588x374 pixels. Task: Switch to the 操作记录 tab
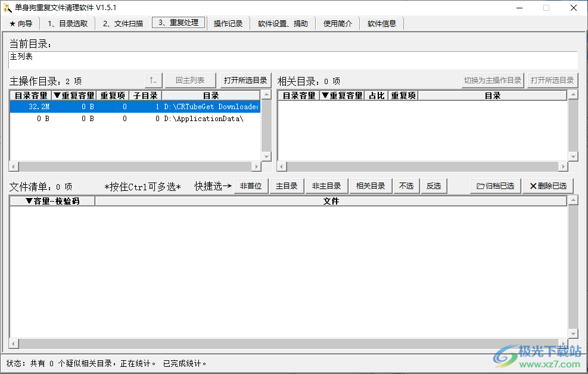[x=228, y=23]
